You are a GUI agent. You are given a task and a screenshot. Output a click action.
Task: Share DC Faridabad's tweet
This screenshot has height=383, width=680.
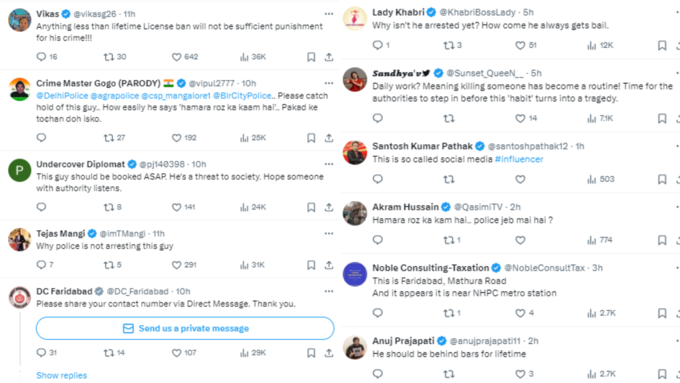pos(329,353)
